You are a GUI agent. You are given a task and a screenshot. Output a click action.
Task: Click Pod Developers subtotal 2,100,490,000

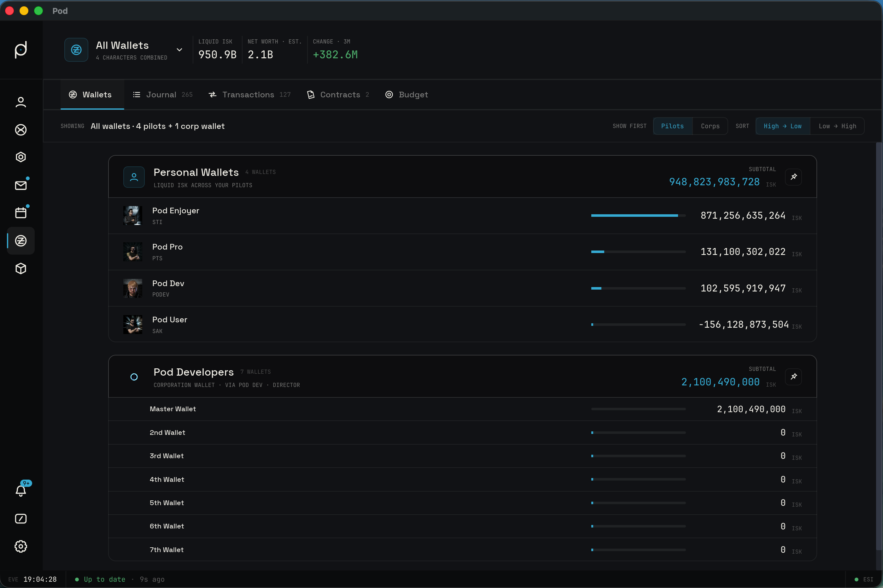pos(721,382)
